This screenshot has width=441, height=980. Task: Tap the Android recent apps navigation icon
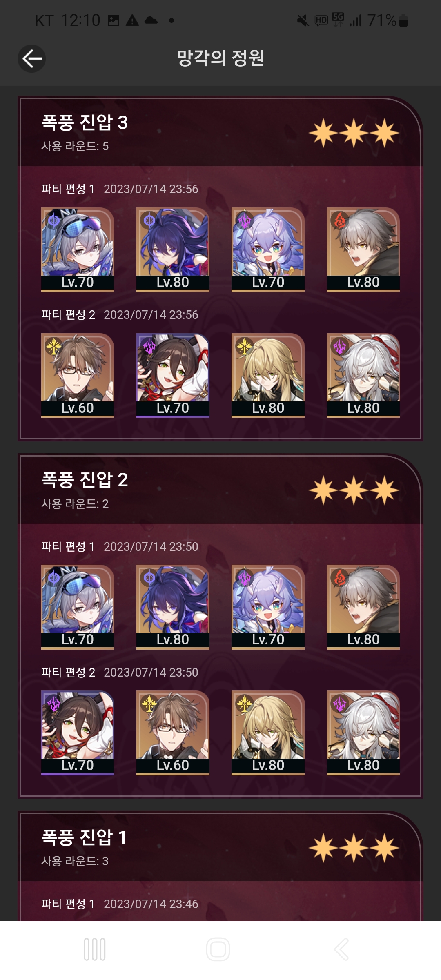pos(95,949)
